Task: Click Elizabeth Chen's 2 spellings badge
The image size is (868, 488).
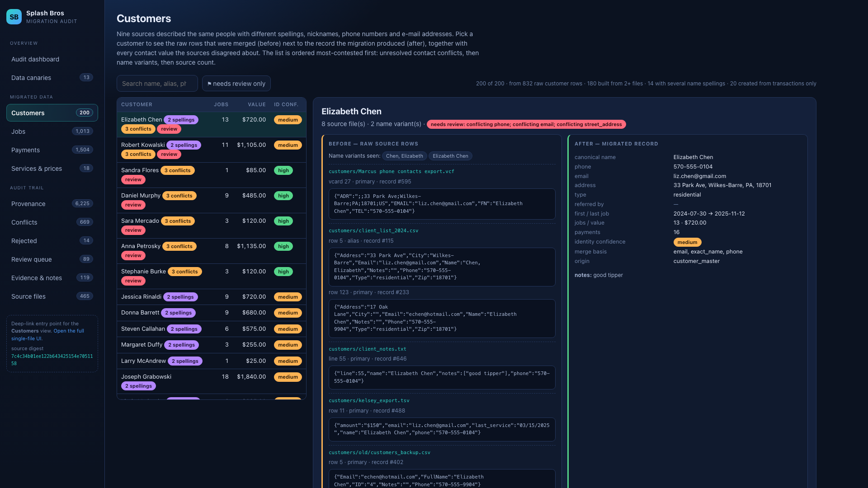Action: click(181, 120)
